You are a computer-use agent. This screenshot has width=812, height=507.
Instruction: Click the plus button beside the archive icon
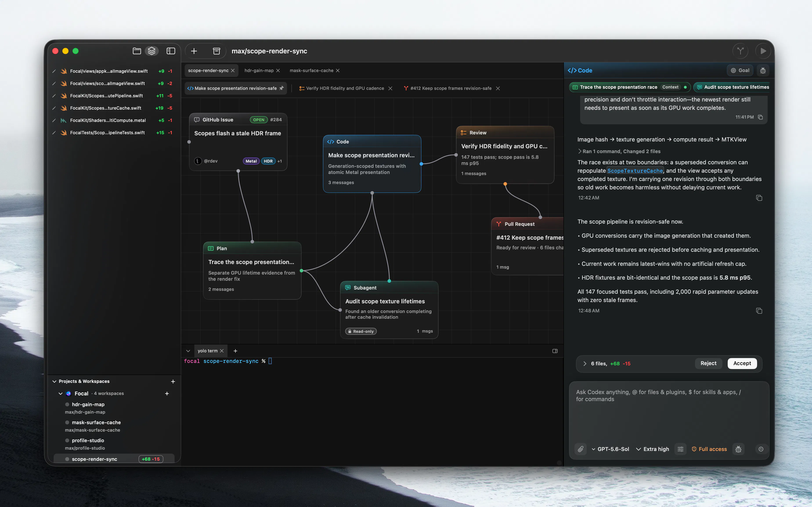tap(194, 51)
